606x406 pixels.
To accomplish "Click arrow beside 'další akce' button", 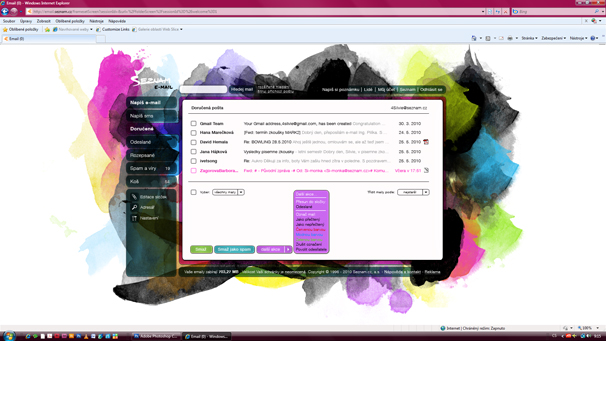I will tap(288, 249).
